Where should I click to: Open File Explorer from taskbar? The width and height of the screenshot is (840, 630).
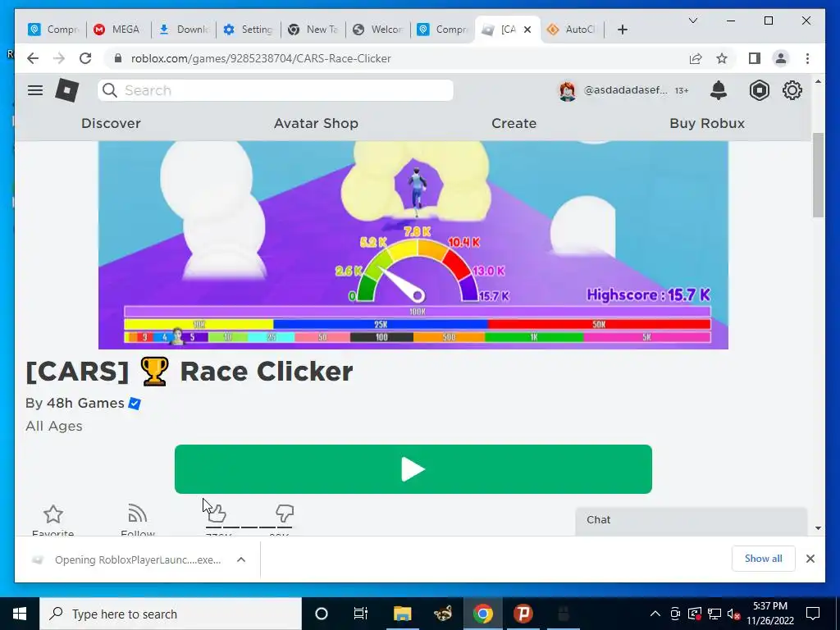402,614
